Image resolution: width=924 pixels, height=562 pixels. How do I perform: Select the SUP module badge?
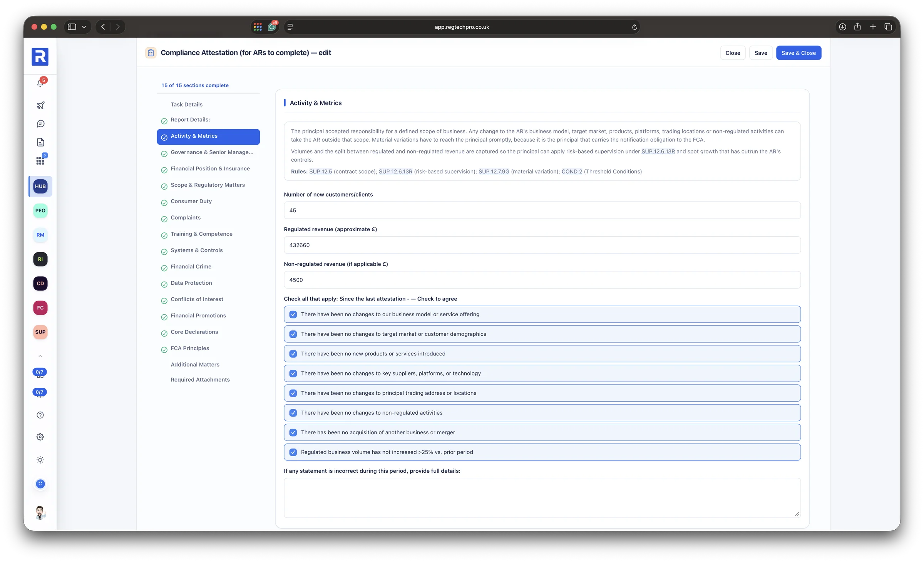[40, 332]
